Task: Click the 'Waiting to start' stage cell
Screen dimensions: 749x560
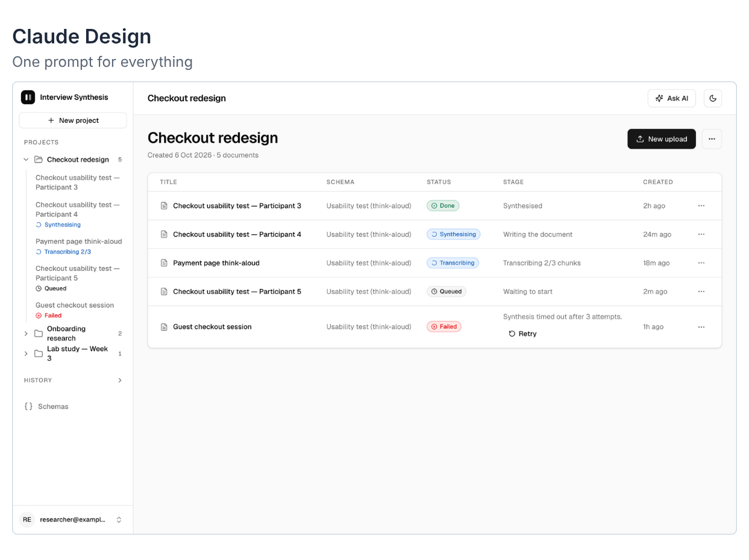Action: 528,291
